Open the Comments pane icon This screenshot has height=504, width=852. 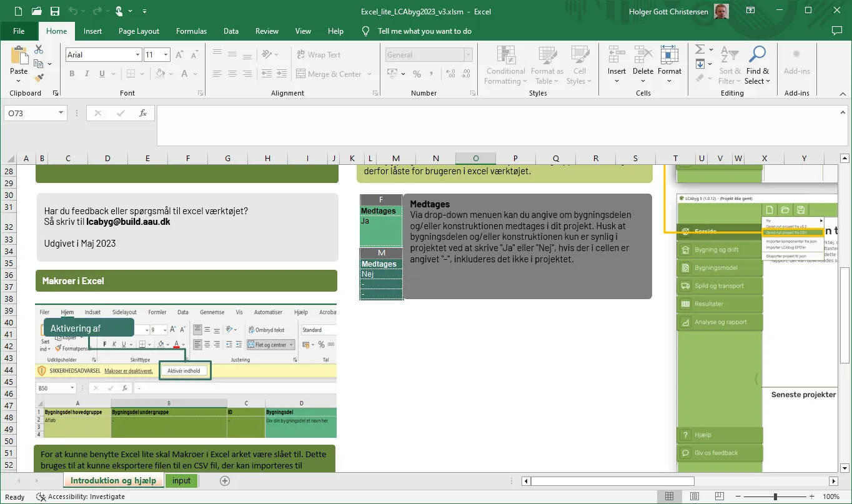[837, 31]
